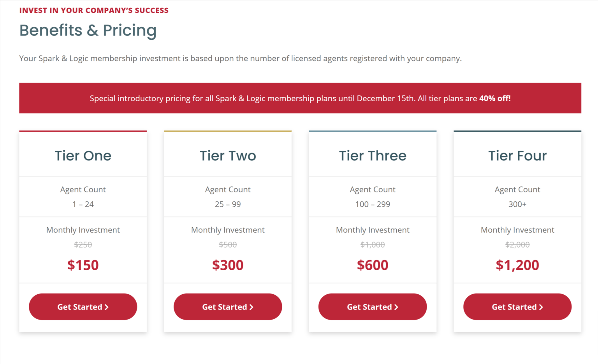
Task: Select the Tier One card heading
Action: coord(83,155)
